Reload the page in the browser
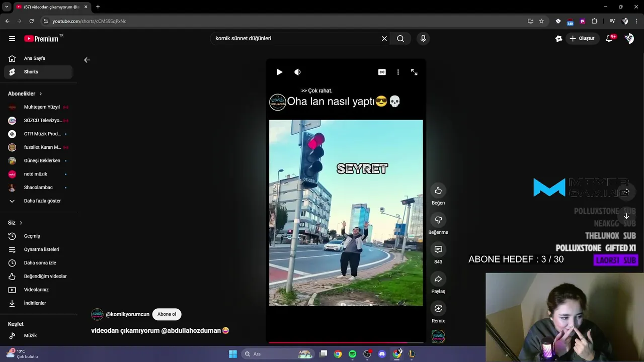The height and width of the screenshot is (362, 644). pyautogui.click(x=31, y=21)
